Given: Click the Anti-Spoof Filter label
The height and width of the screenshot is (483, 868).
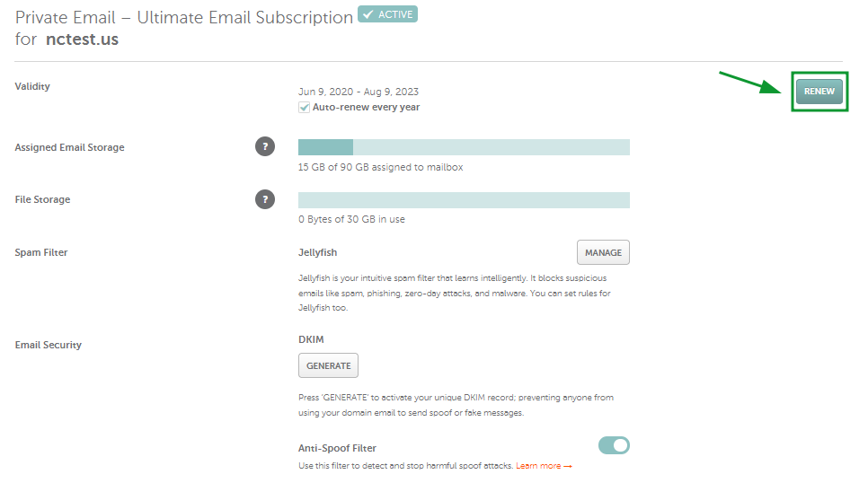Looking at the screenshot, I should 337,448.
